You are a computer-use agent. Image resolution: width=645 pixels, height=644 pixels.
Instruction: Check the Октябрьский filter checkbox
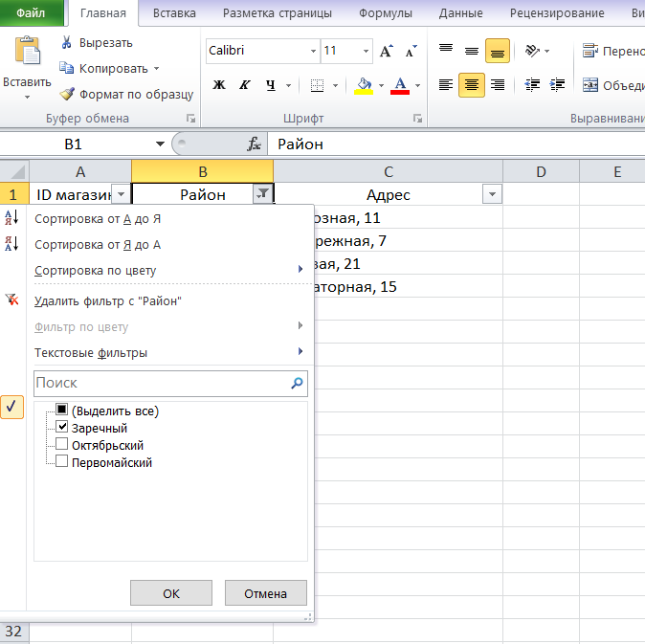tap(61, 444)
